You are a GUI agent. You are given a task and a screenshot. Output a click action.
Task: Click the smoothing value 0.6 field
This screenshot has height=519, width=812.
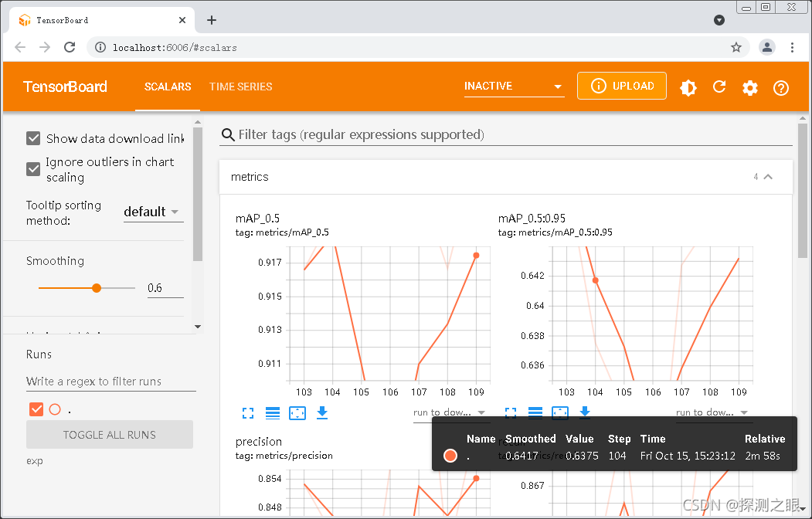tap(165, 288)
